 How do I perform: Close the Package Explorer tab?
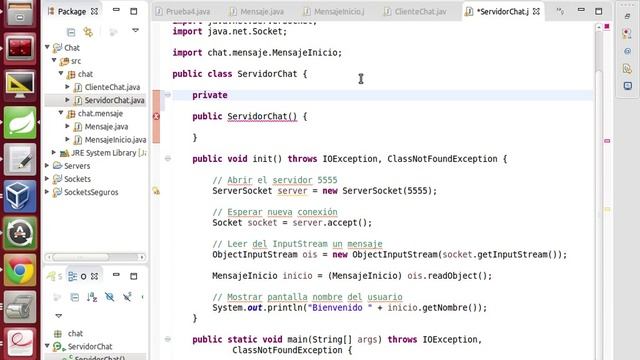point(94,11)
